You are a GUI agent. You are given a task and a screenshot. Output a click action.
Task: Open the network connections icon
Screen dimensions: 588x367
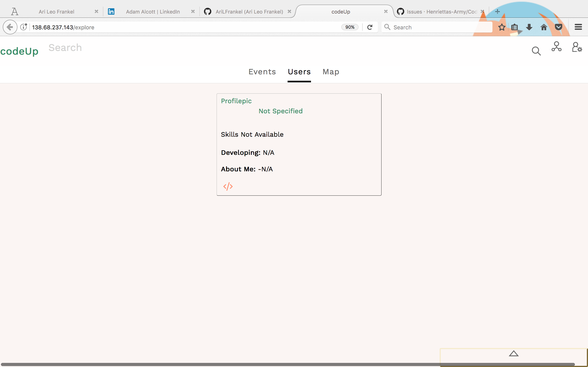tap(556, 47)
